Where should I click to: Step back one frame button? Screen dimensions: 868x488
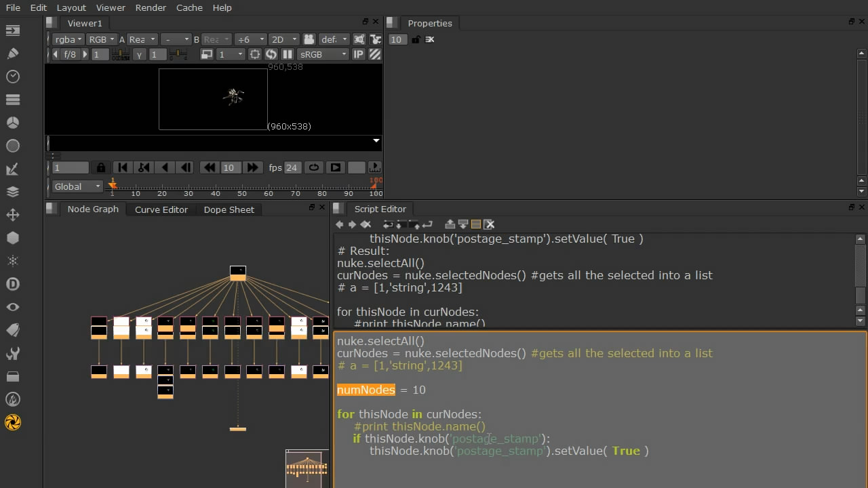(x=186, y=167)
